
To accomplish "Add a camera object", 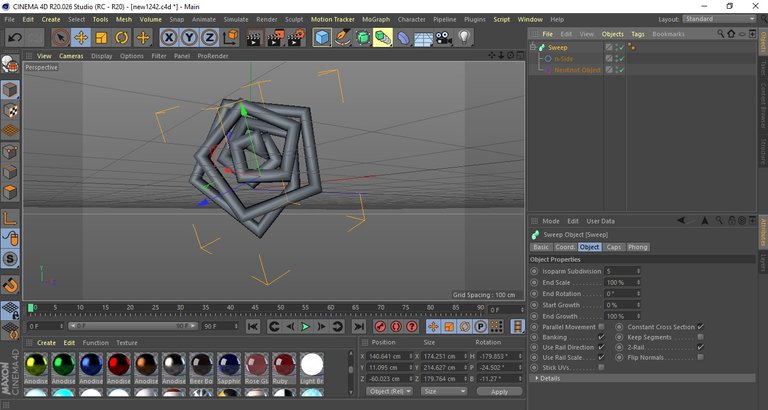I will click(x=444, y=38).
